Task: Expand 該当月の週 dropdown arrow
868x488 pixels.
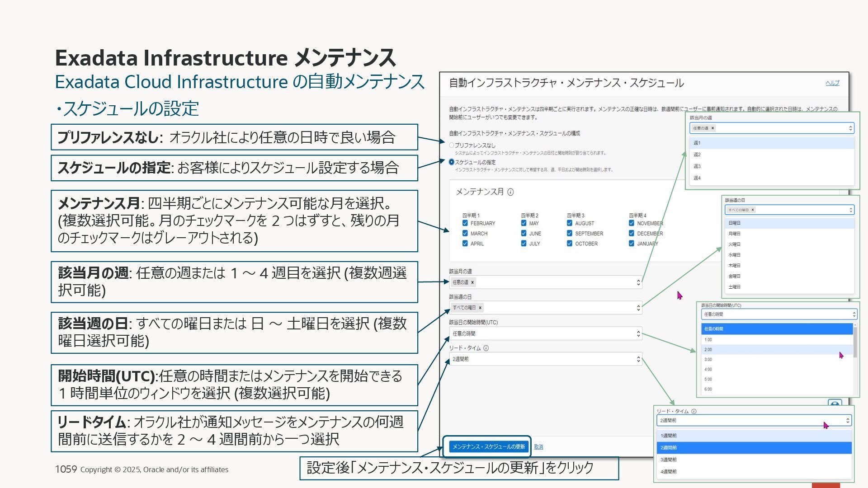Action: [x=638, y=282]
